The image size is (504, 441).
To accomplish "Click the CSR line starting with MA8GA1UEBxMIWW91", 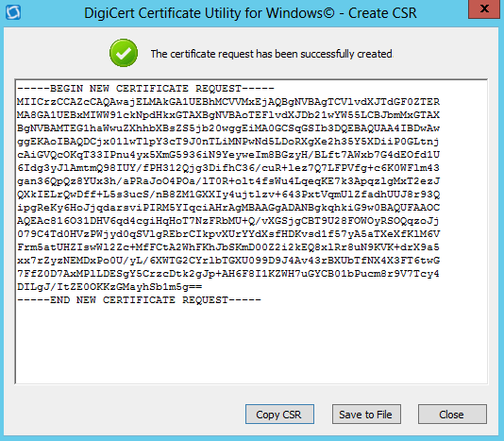I will pos(228,115).
